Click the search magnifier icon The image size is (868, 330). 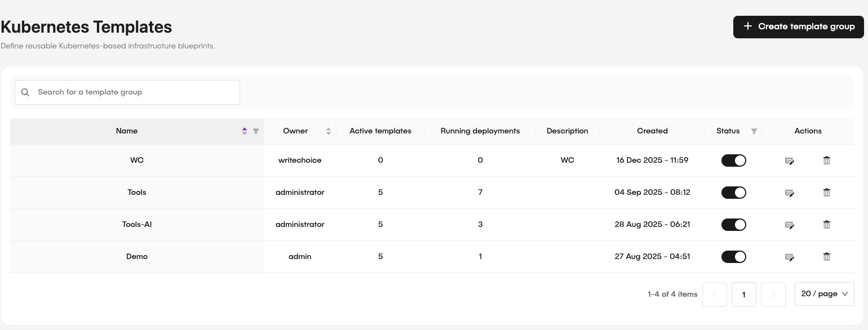[x=25, y=92]
